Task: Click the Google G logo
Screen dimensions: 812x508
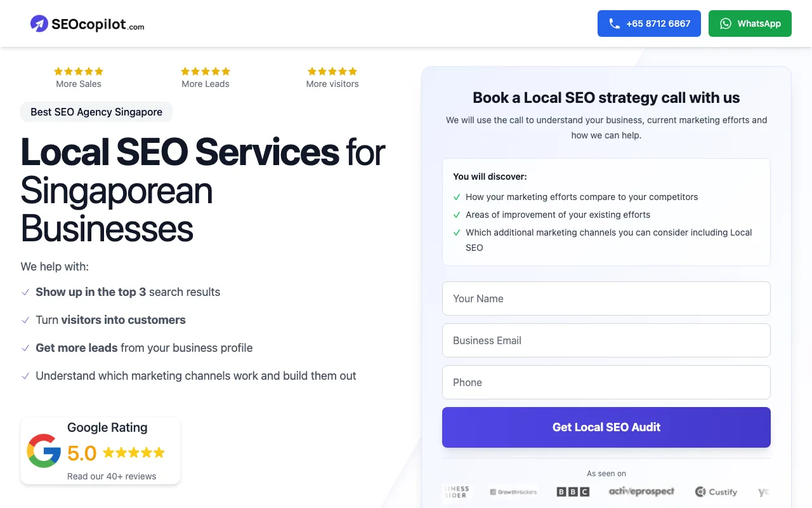Action: [x=44, y=451]
